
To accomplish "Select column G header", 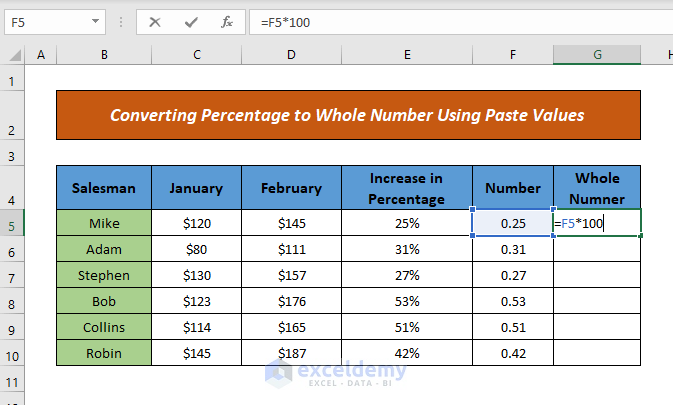I will (x=597, y=56).
